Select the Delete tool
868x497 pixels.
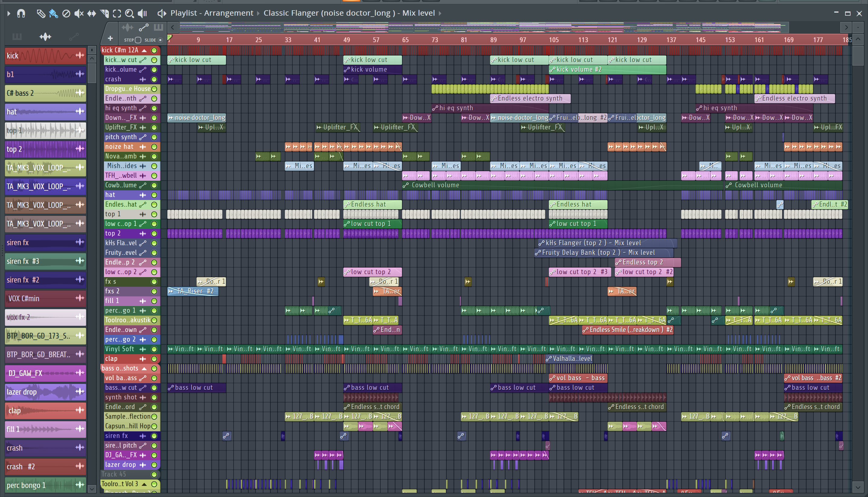(66, 13)
